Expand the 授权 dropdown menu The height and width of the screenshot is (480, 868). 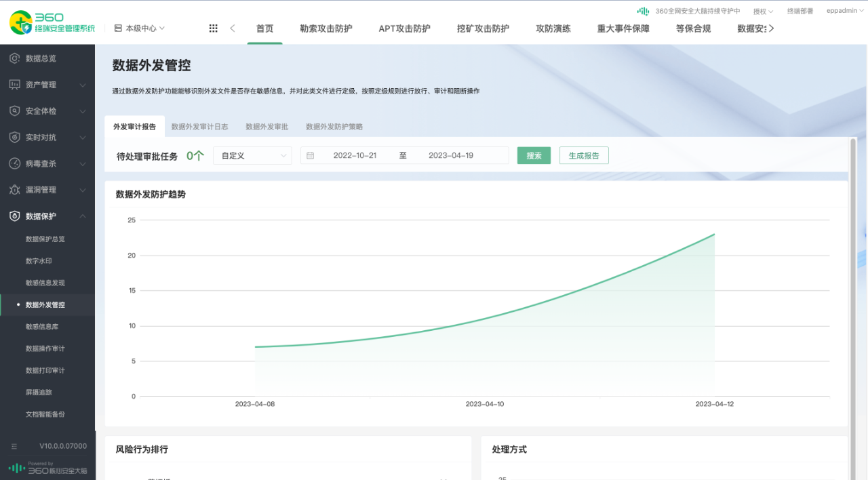point(763,12)
